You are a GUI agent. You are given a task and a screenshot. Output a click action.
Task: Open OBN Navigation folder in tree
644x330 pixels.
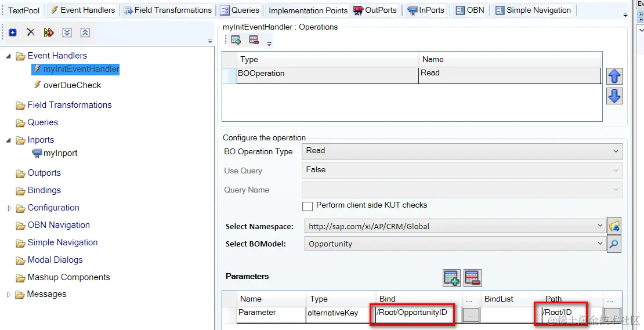pyautogui.click(x=53, y=225)
